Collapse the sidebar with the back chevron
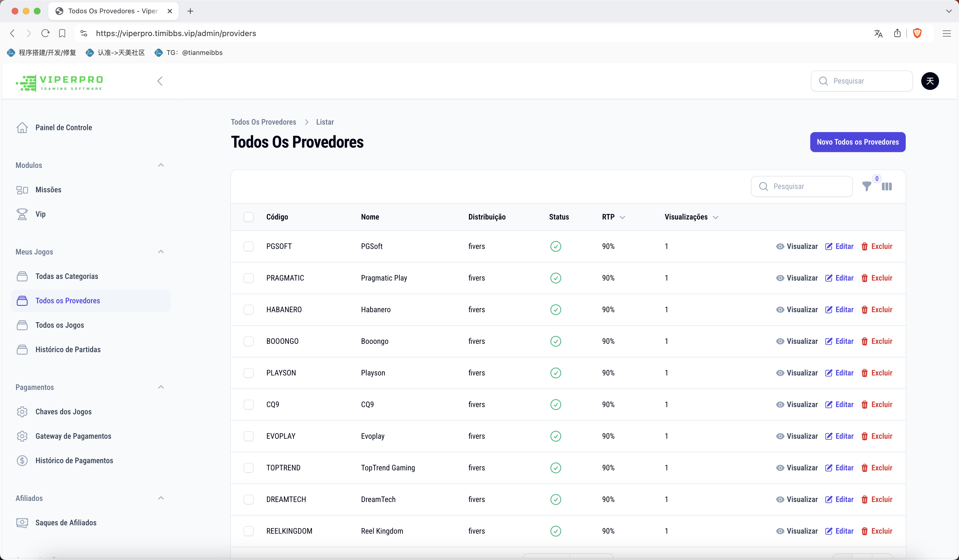 (160, 81)
